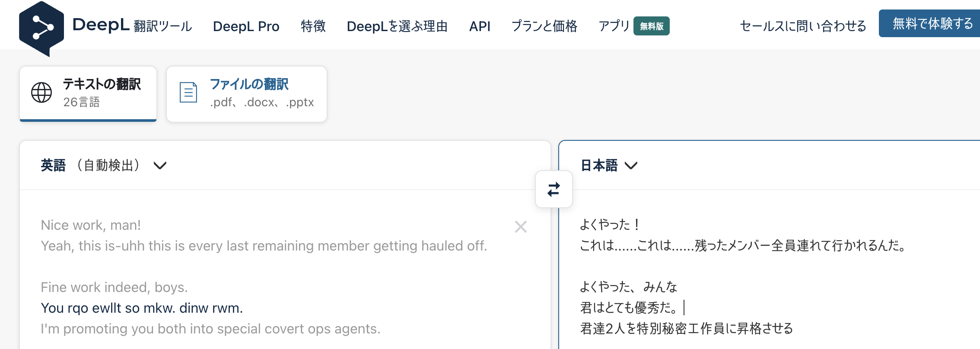980x349 pixels.
Task: Open the 日本語 target language dropdown
Action: click(x=609, y=165)
